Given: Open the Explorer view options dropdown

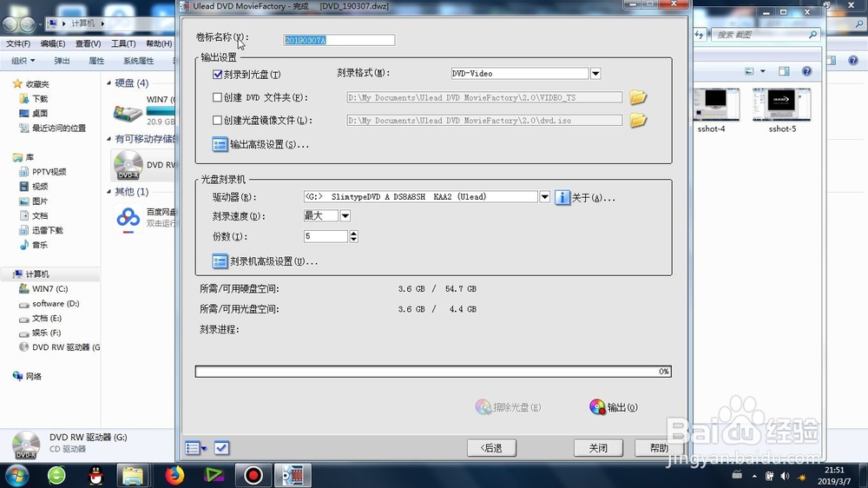Looking at the screenshot, I should tap(763, 71).
